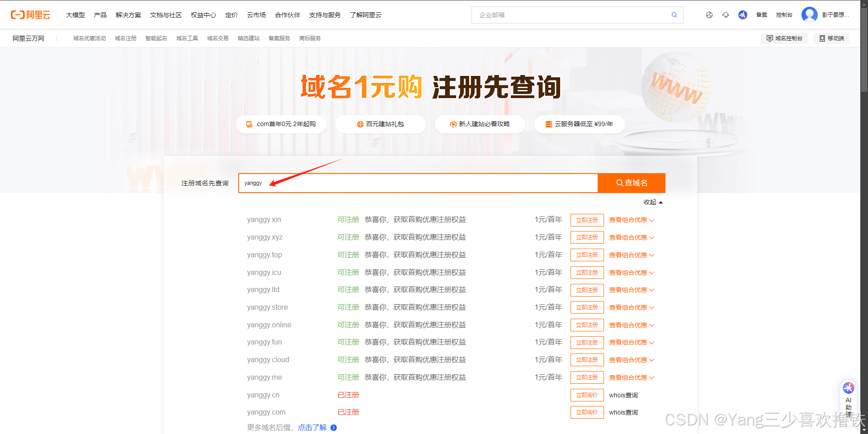The width and height of the screenshot is (868, 434).
Task: Expand 查看组合优惠 for yanggy.fun
Action: [632, 342]
